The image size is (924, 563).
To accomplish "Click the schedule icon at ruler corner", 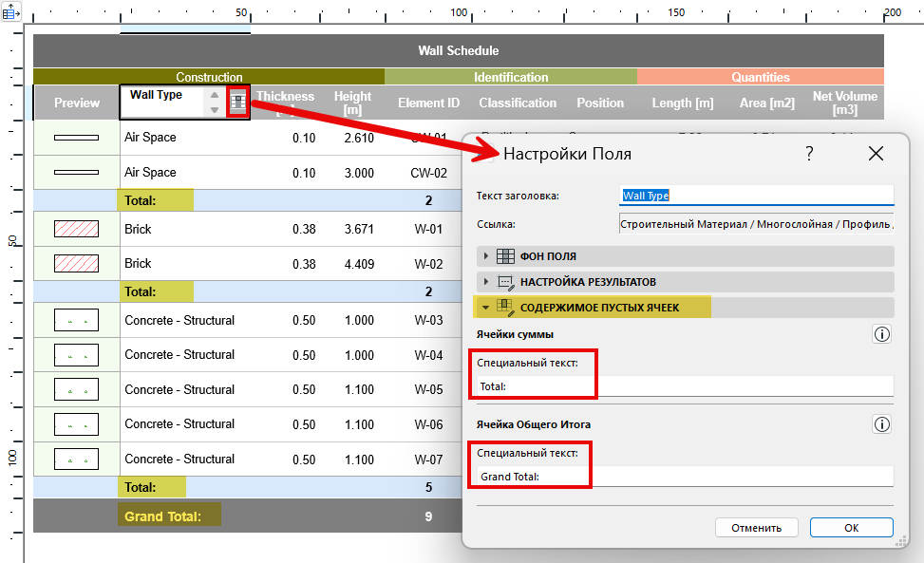I will 10,10.
